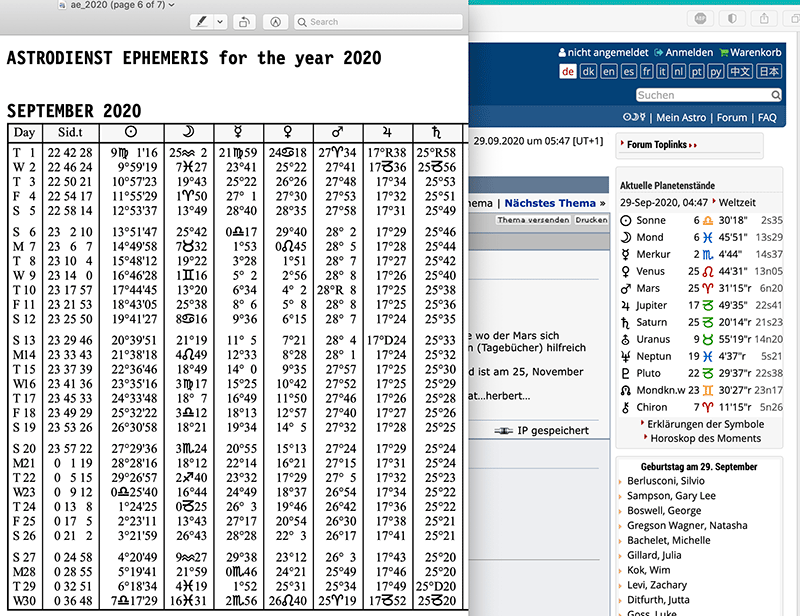Open Ditfurth, Jutta birthday entry

click(x=658, y=599)
